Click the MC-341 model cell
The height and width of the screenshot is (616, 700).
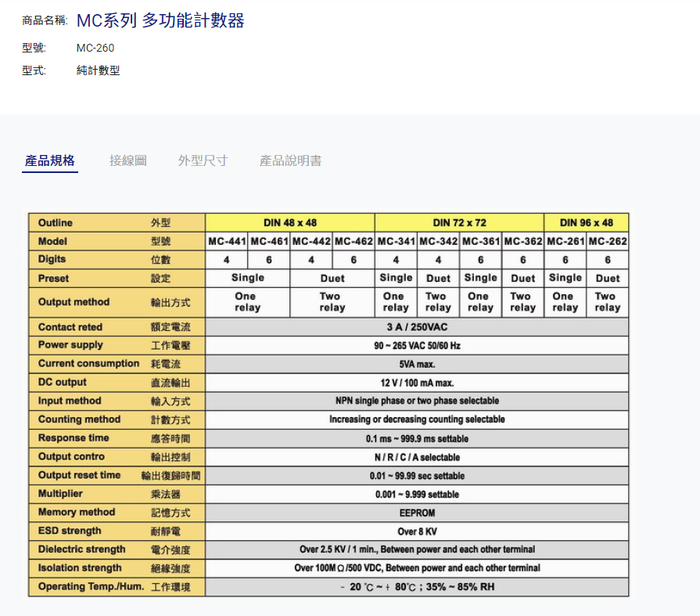396,241
